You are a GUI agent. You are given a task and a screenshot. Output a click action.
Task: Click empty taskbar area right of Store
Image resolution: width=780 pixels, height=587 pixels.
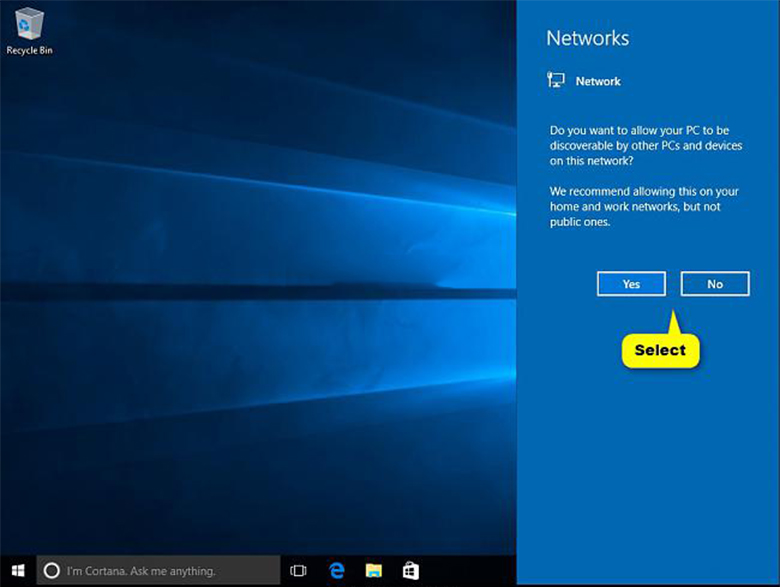(x=470, y=571)
